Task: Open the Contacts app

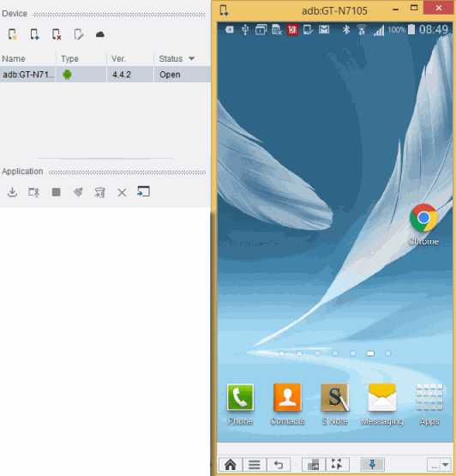Action: pyautogui.click(x=288, y=405)
